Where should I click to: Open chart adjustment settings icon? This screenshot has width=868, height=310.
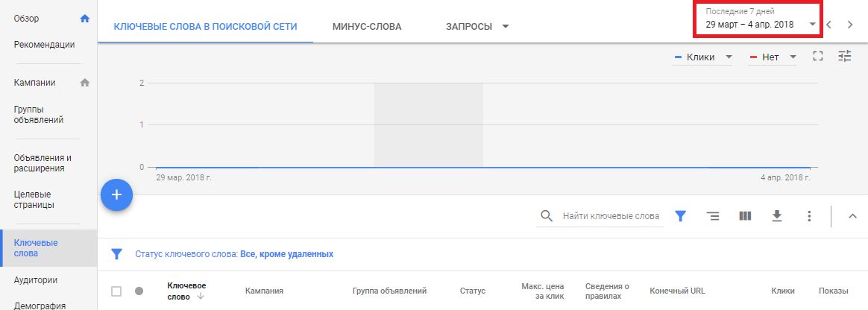pos(845,57)
